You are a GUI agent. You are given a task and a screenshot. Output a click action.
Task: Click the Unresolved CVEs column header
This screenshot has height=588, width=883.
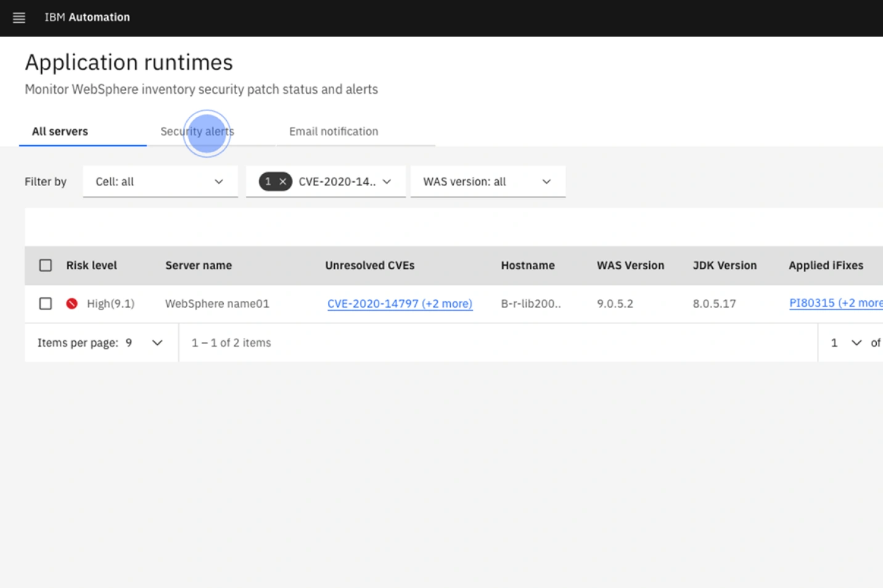coord(369,266)
